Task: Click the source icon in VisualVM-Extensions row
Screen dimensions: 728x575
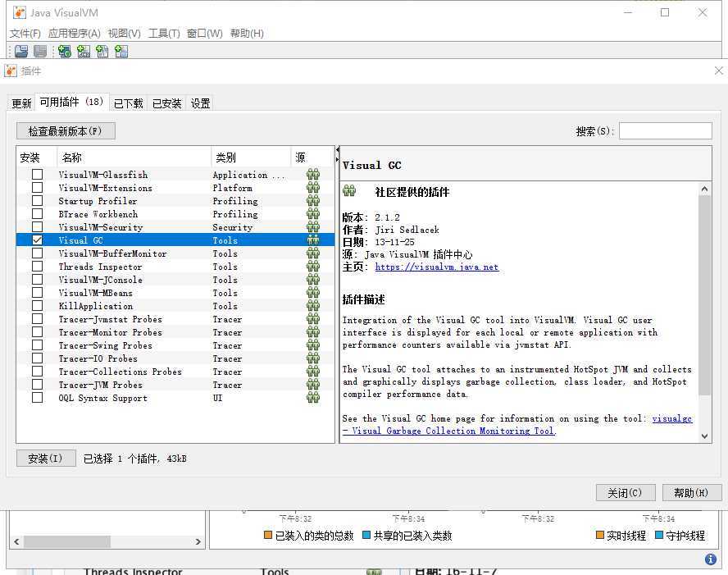Action: (x=313, y=188)
